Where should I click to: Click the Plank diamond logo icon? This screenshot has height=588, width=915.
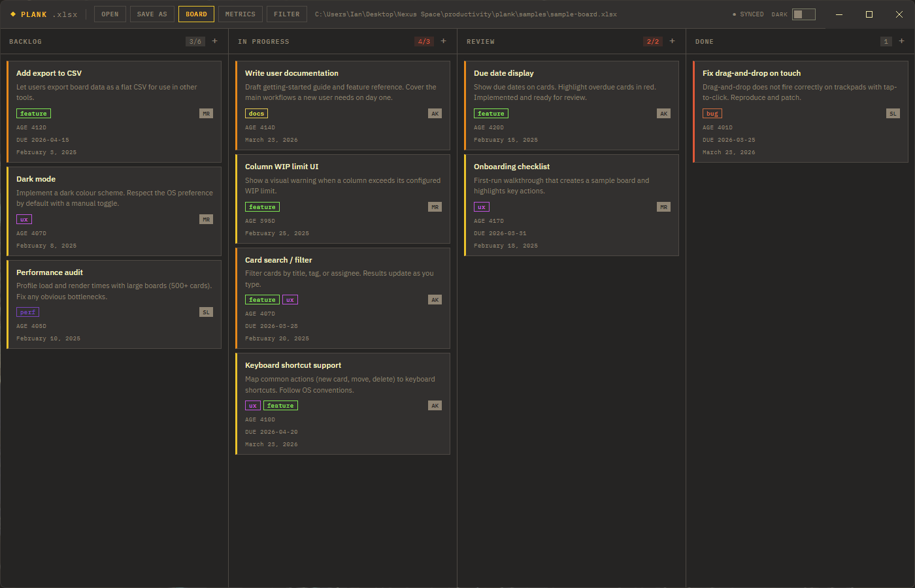click(x=13, y=14)
